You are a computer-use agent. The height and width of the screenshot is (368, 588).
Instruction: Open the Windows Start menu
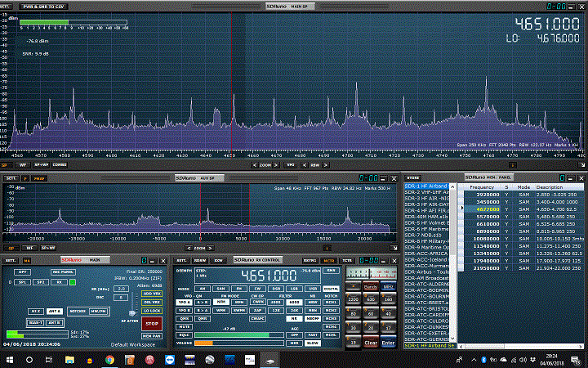click(10, 360)
